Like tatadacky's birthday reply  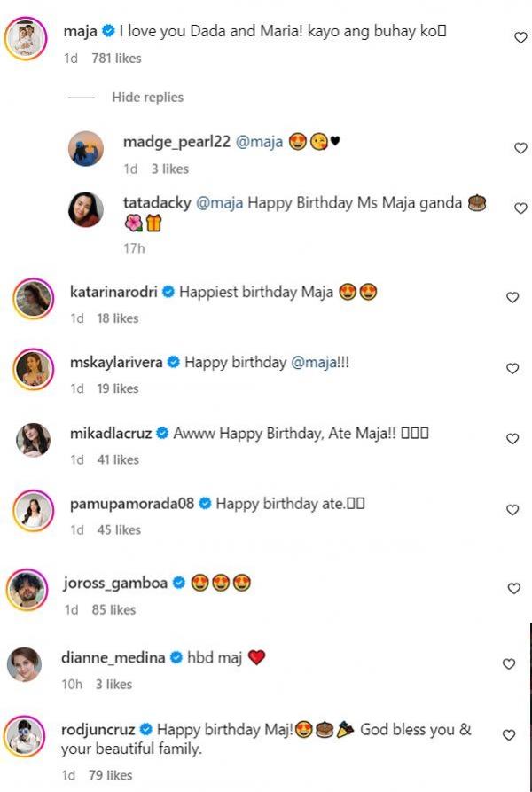tap(520, 208)
